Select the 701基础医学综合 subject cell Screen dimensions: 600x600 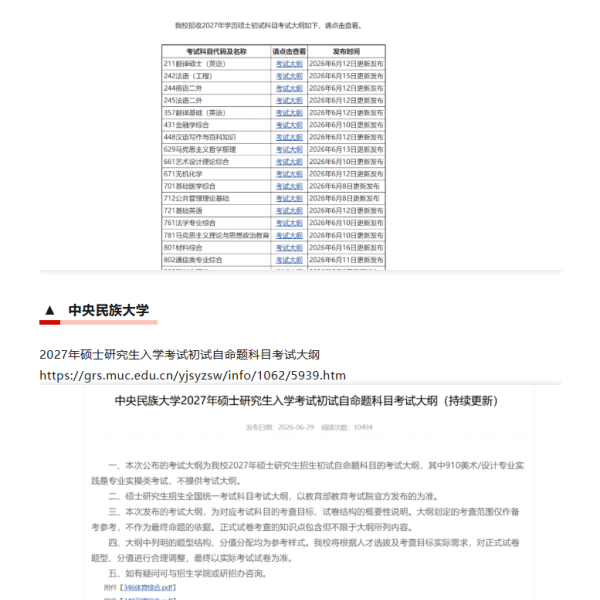216,186
